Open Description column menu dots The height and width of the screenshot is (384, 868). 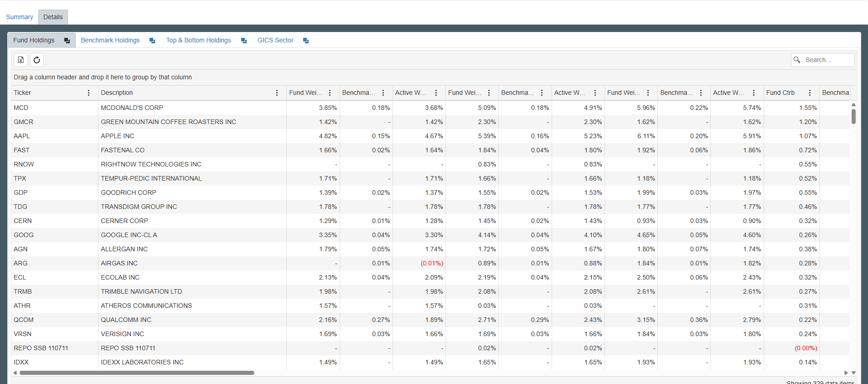277,93
